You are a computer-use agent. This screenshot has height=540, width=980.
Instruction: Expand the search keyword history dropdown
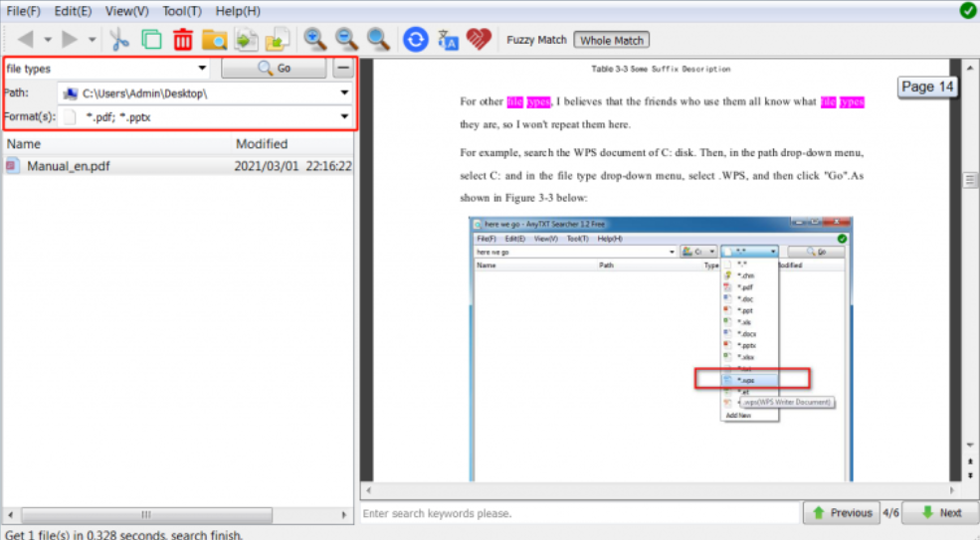202,69
